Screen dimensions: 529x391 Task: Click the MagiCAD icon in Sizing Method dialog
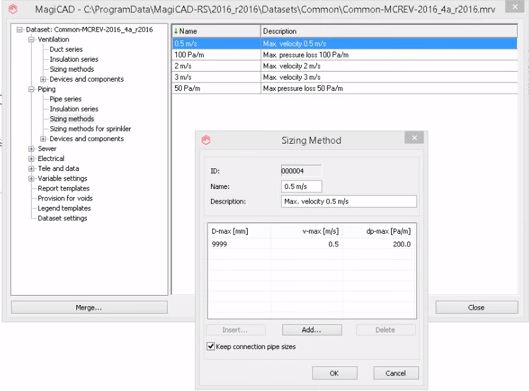point(206,140)
